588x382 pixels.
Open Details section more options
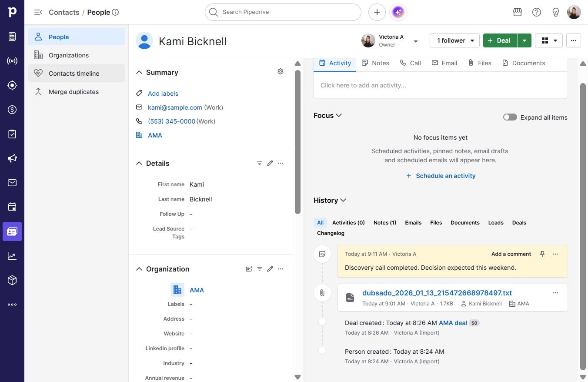281,163
